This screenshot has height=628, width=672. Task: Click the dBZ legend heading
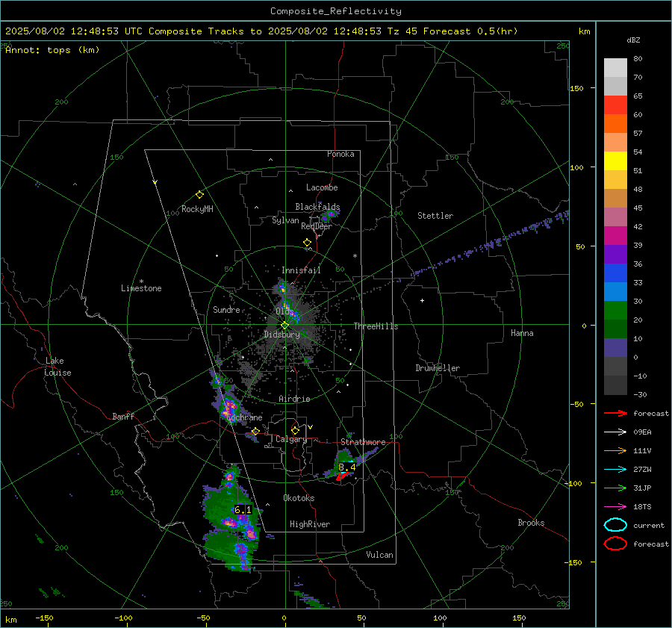click(633, 40)
